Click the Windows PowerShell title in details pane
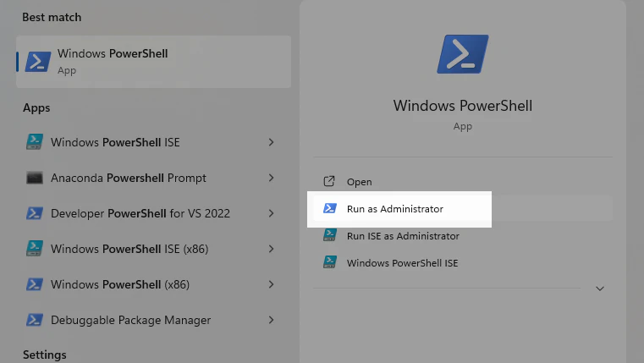This screenshot has width=644, height=363. click(463, 106)
